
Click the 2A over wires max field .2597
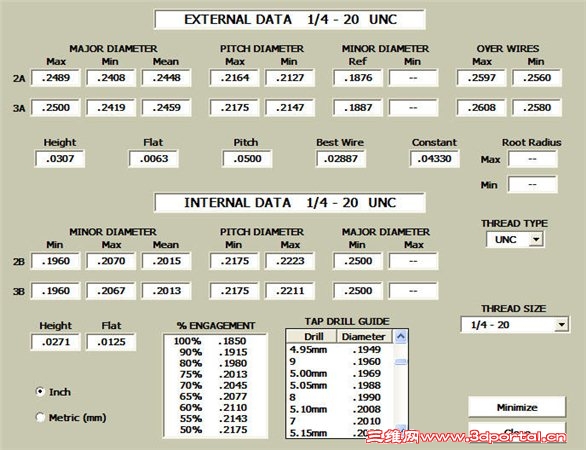click(x=481, y=78)
